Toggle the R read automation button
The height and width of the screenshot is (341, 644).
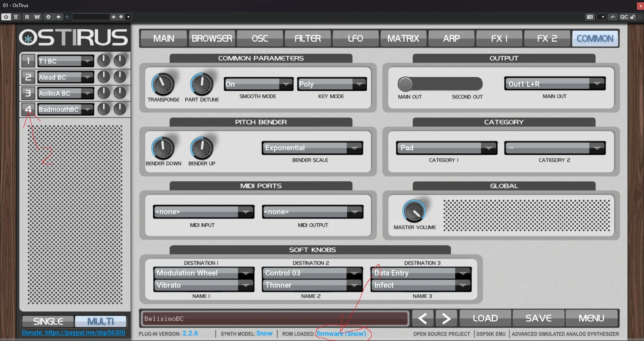point(27,17)
